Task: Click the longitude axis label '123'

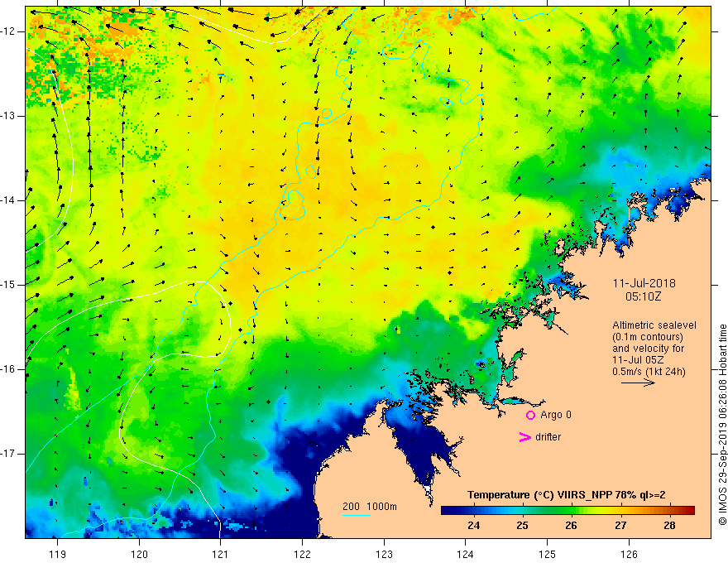Action: [384, 554]
